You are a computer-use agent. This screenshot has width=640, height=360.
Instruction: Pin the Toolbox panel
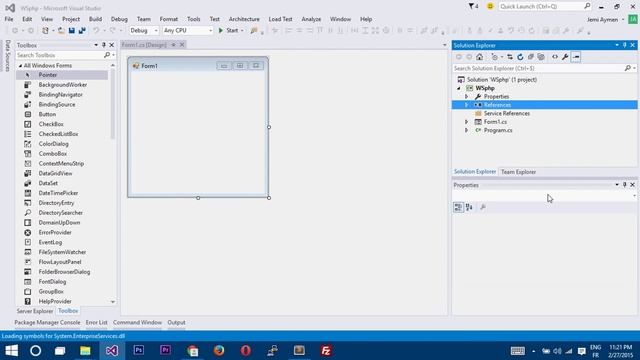[104, 45]
